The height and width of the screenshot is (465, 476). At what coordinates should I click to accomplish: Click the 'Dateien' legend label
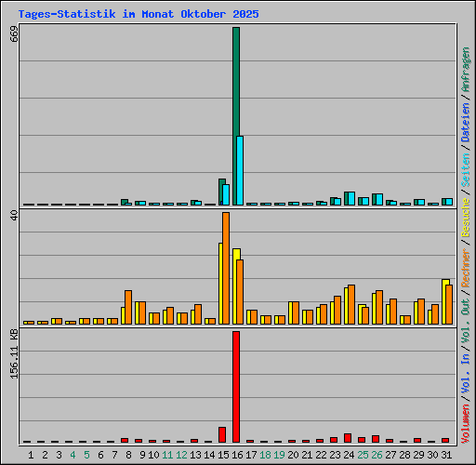466,122
